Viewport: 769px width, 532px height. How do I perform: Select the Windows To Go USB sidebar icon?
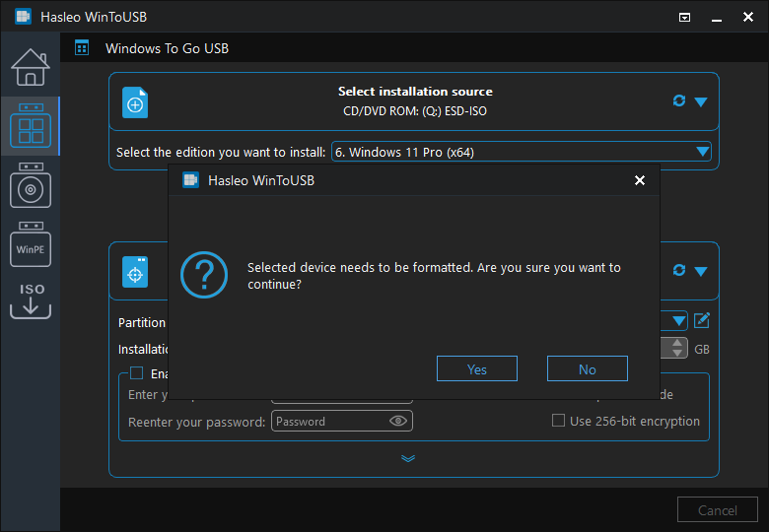tap(31, 125)
